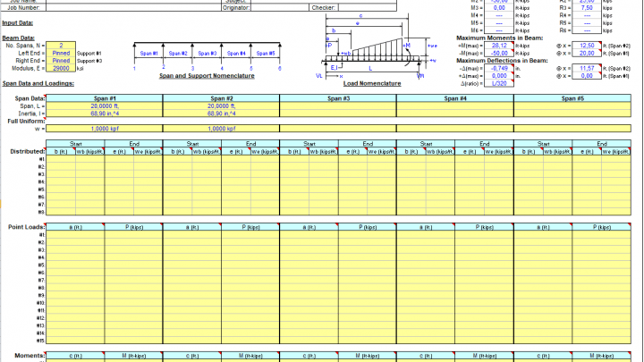The width and height of the screenshot is (644, 362).
Task: Click Span #1 M (ft-kips) Moments header
Action: tap(134, 356)
